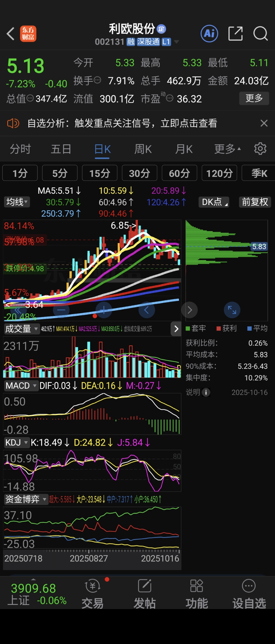Tap the 融 margin trading badge

(x=131, y=42)
